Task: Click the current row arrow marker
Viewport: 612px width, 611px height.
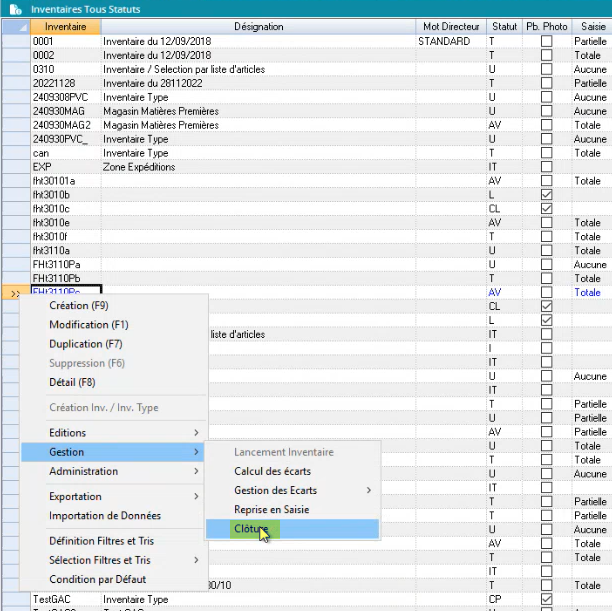Action: 15,293
